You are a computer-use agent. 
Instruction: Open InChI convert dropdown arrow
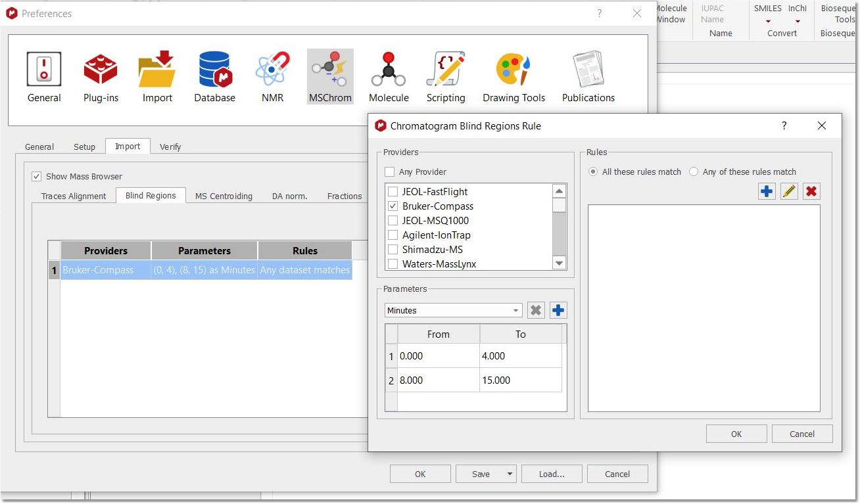coord(798,21)
